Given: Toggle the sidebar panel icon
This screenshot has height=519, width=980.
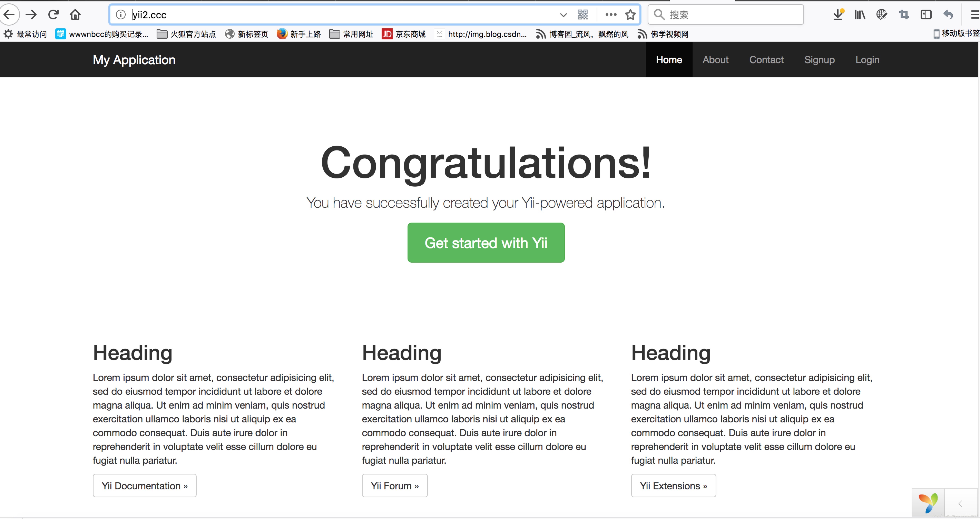Looking at the screenshot, I should pyautogui.click(x=926, y=15).
